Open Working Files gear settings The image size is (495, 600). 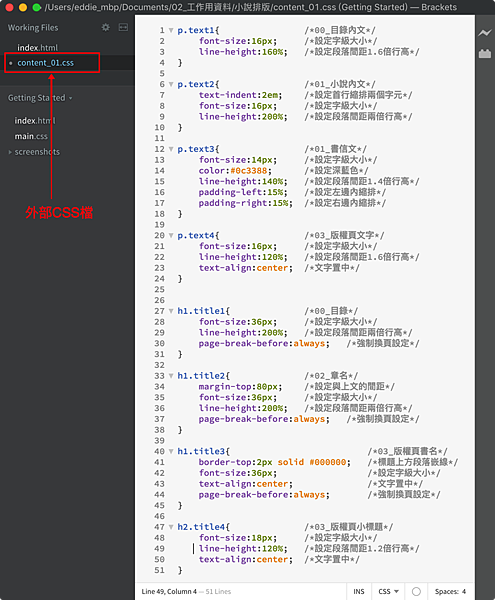point(105,27)
